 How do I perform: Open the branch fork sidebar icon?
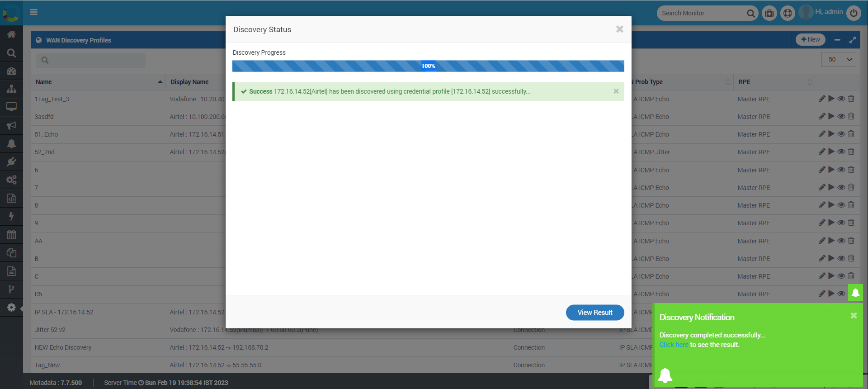[11, 289]
